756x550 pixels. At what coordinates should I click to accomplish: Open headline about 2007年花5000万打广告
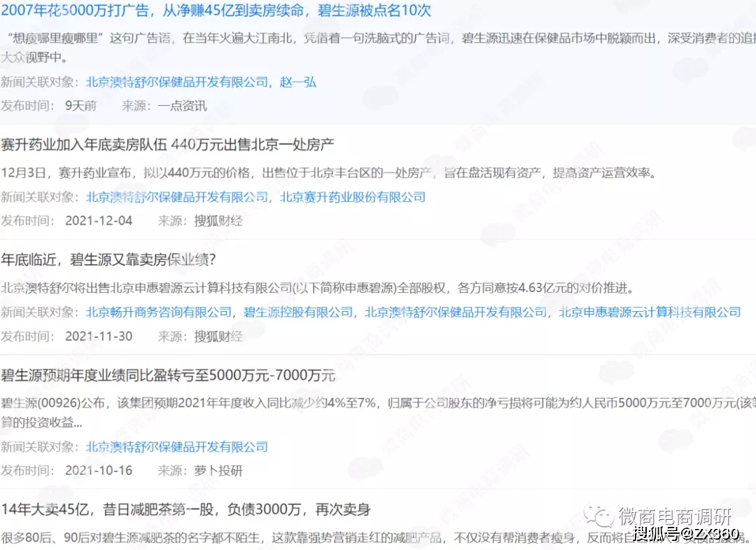(216, 11)
